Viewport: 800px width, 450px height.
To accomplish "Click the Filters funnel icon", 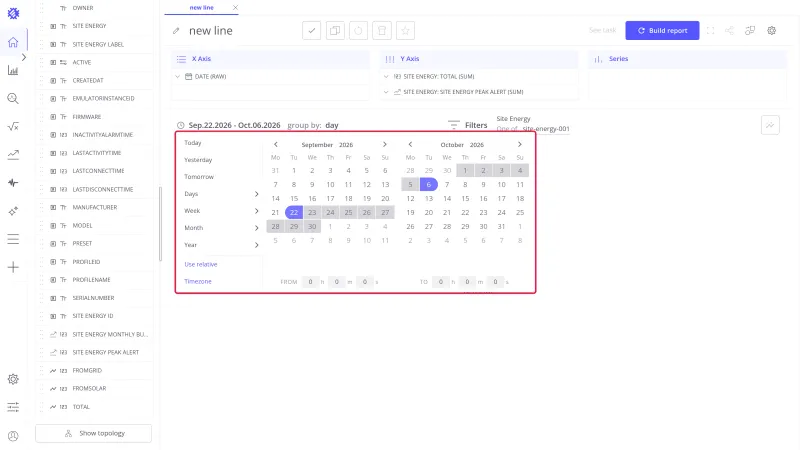I will [453, 125].
